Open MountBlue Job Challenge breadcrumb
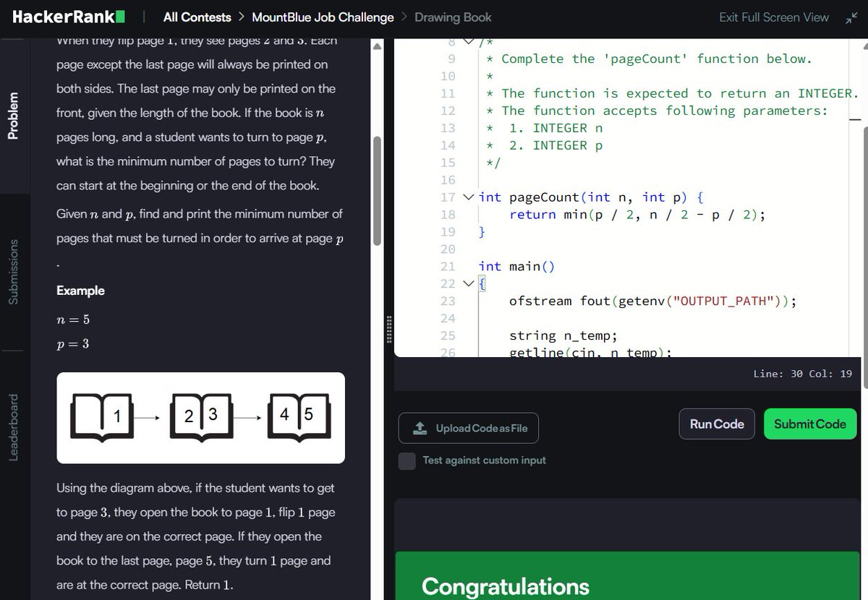This screenshot has width=868, height=600. pos(323,17)
